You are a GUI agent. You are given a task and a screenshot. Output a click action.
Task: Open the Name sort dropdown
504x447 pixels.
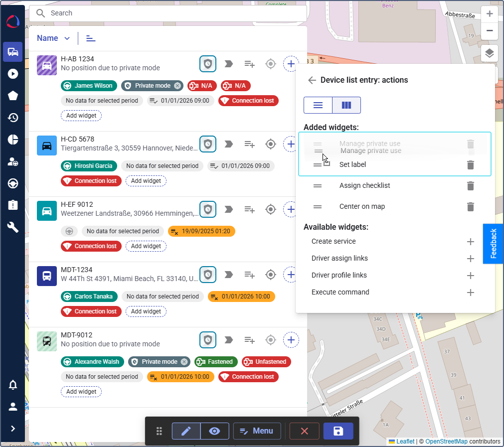(x=53, y=38)
